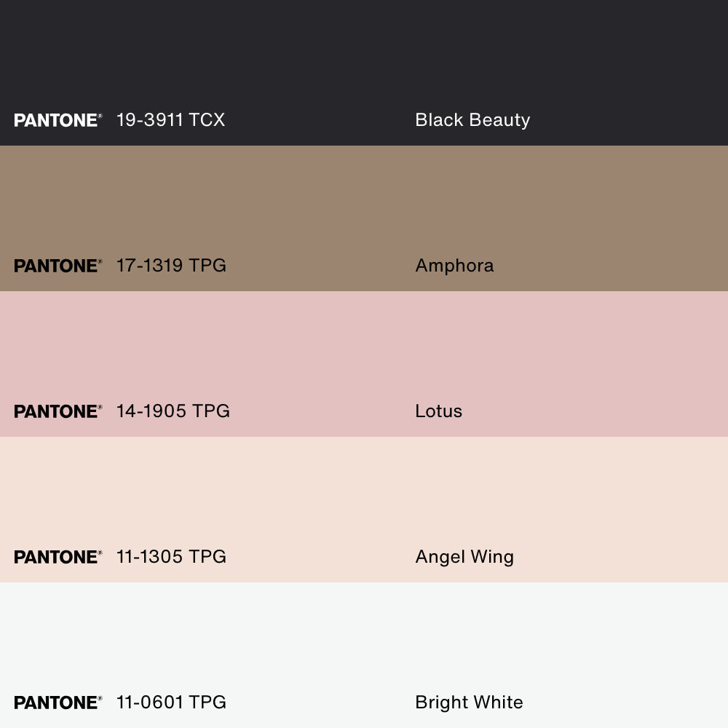Click the Angel Wing name label

(464, 557)
